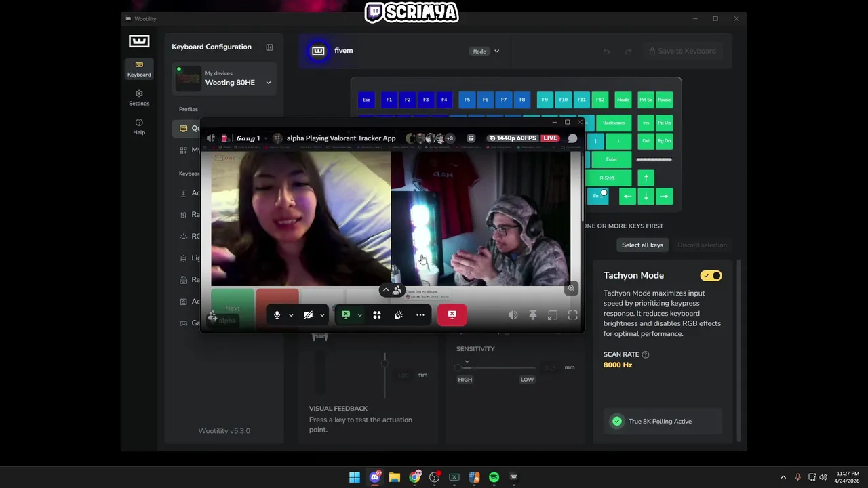868x488 pixels.
Task: Click the +3 viewers avatar group
Action: [x=449, y=138]
